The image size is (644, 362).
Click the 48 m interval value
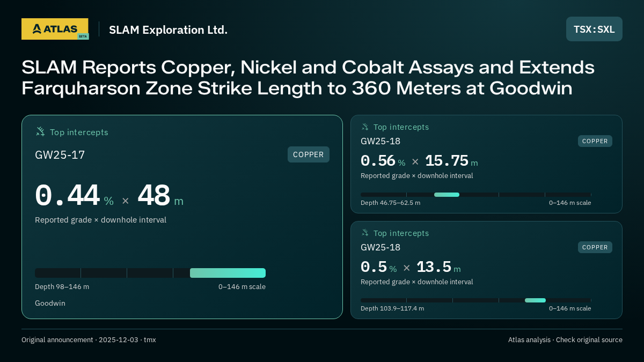pos(160,196)
